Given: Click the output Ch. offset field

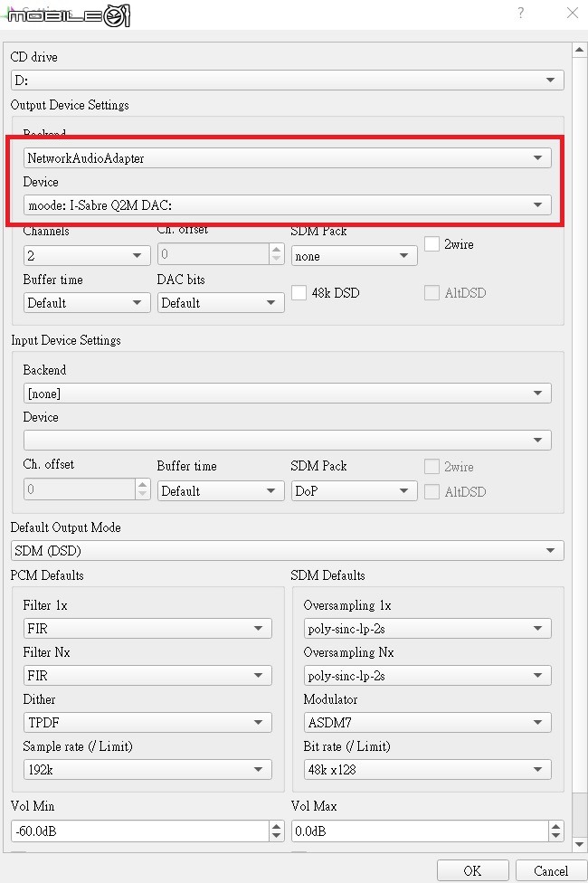Looking at the screenshot, I should (214, 254).
